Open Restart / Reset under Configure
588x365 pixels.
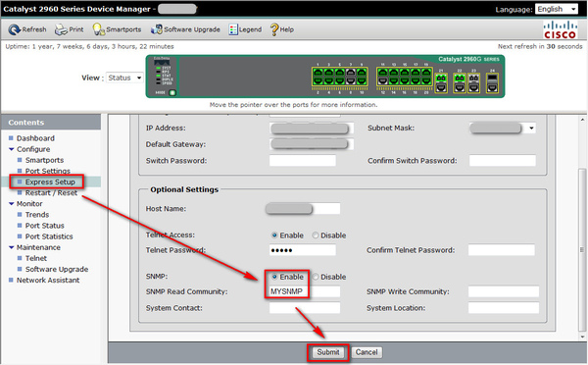[x=51, y=192]
